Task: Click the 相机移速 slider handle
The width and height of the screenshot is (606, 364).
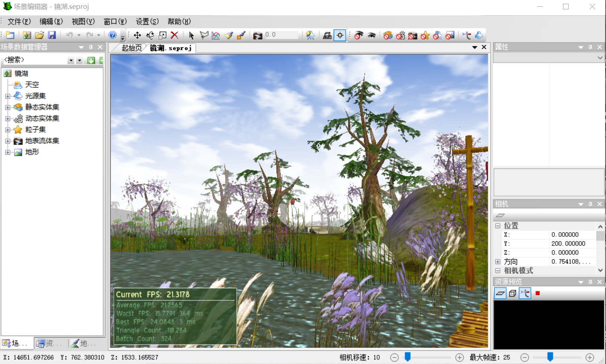Action: click(408, 357)
